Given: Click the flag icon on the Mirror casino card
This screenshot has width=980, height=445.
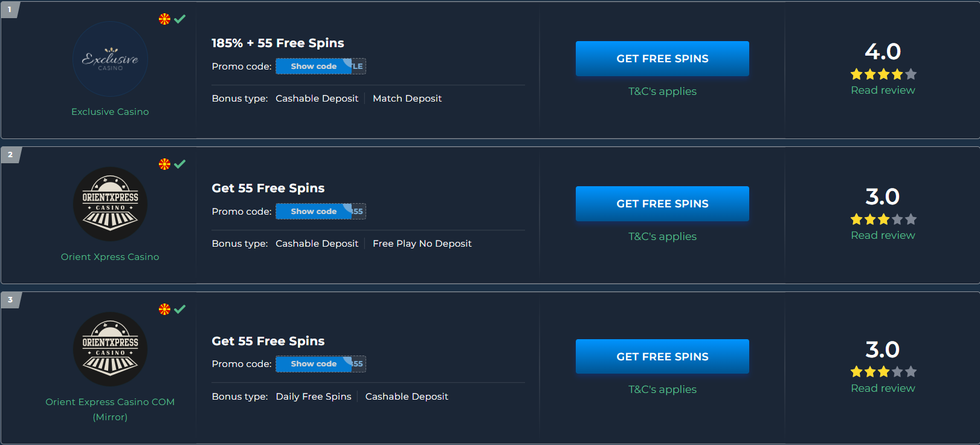Looking at the screenshot, I should click(164, 309).
